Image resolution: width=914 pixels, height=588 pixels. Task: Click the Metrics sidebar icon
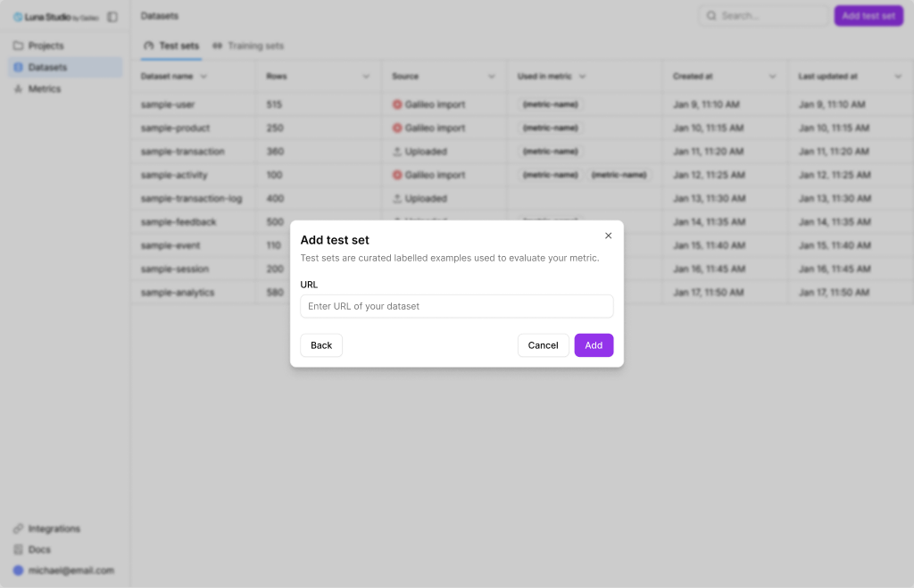[x=18, y=88]
